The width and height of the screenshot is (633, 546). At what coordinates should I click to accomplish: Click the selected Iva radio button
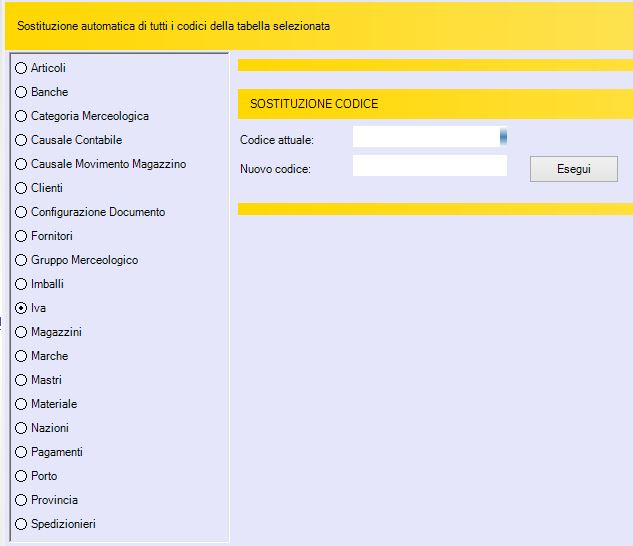(x=21, y=308)
